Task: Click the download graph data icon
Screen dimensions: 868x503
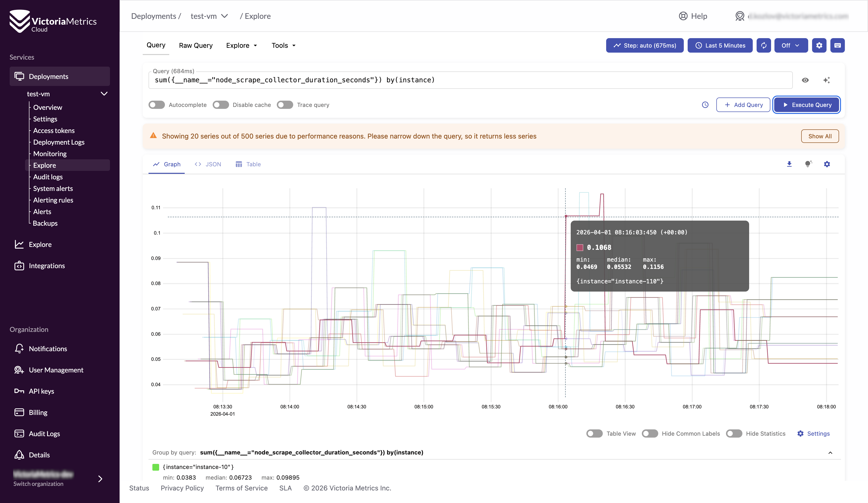Action: [789, 164]
